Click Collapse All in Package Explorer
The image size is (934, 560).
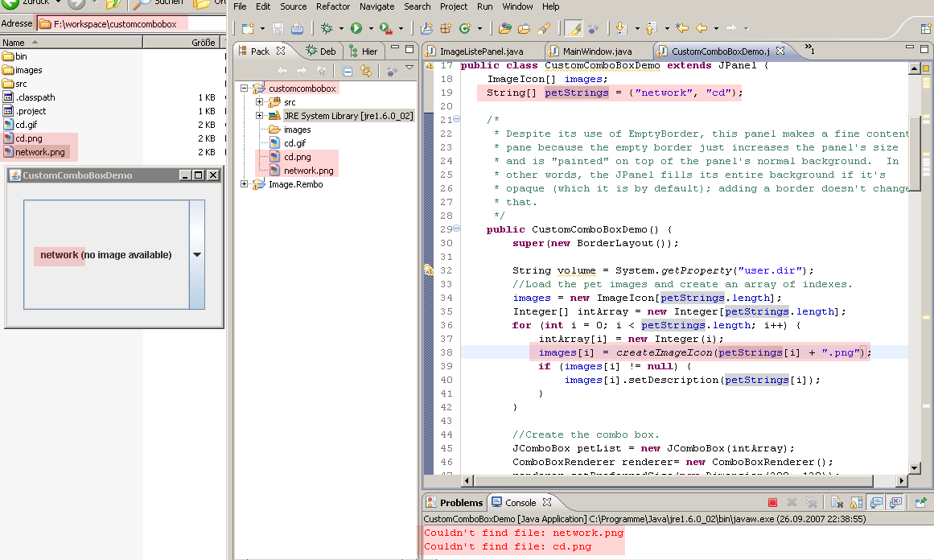pyautogui.click(x=348, y=71)
